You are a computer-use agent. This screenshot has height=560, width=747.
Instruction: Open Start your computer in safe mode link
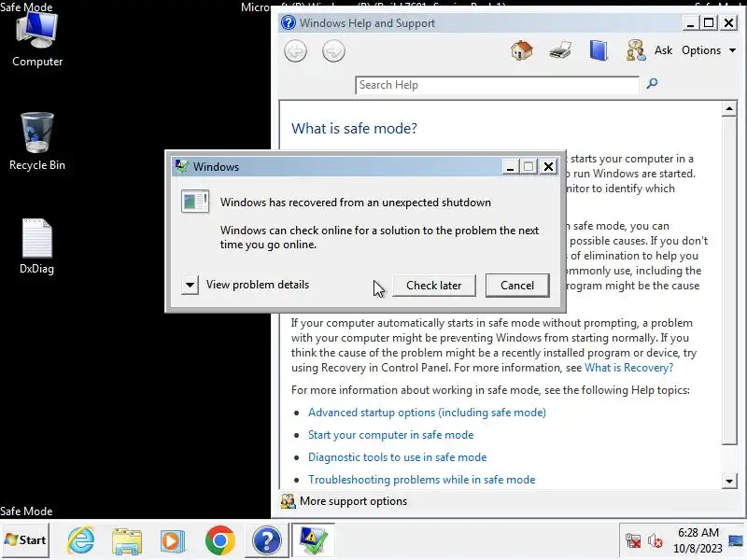tap(390, 435)
